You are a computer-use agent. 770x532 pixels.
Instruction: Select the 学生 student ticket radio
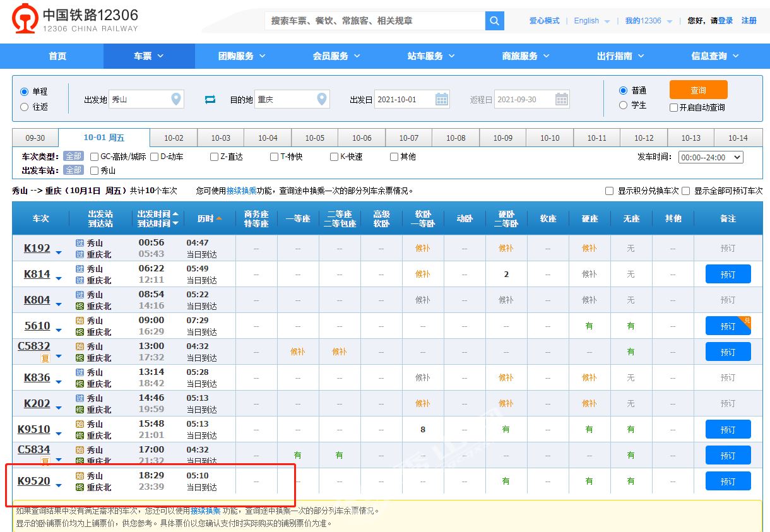(x=624, y=105)
